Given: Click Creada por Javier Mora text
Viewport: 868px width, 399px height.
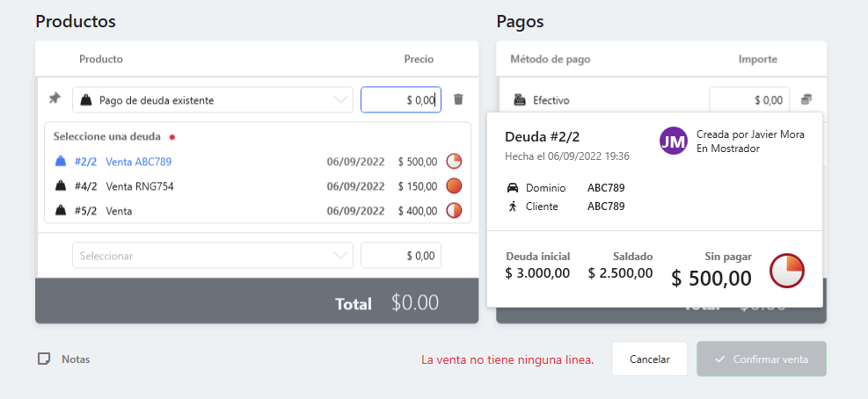Looking at the screenshot, I should 750,134.
